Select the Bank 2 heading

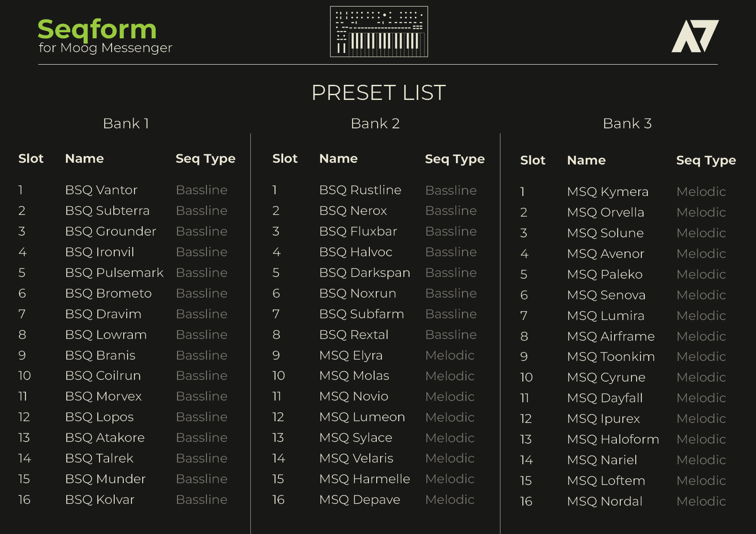click(x=375, y=124)
